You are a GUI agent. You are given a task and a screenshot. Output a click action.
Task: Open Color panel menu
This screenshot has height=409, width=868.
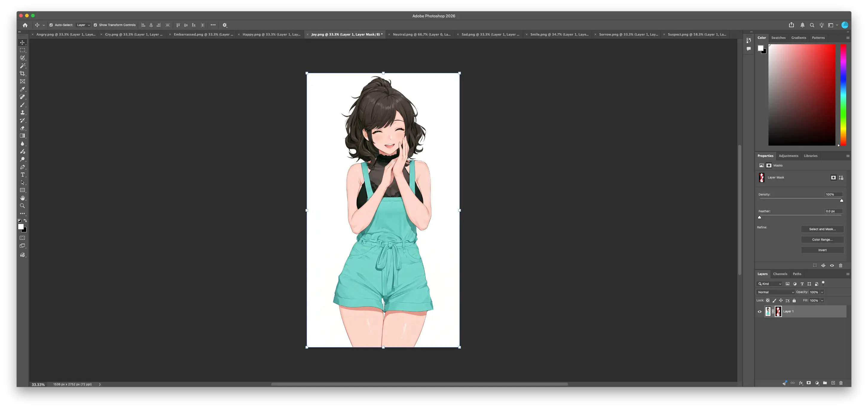tap(848, 38)
